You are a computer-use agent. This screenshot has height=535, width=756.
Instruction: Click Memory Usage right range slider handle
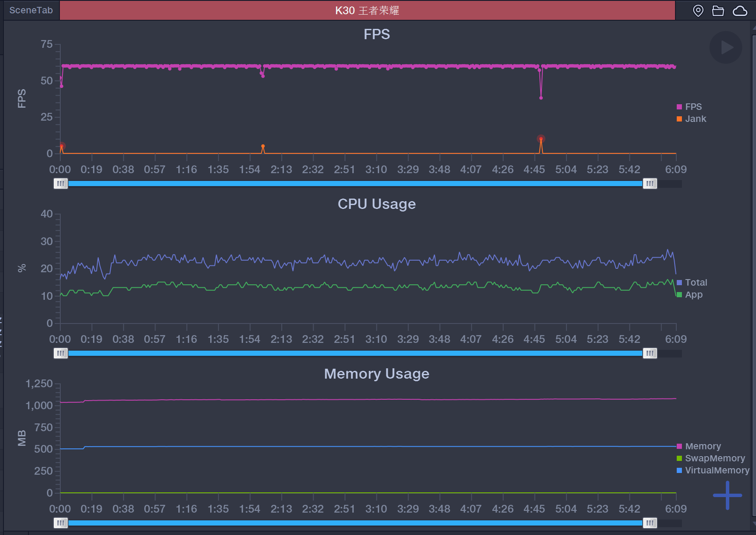[x=650, y=523]
